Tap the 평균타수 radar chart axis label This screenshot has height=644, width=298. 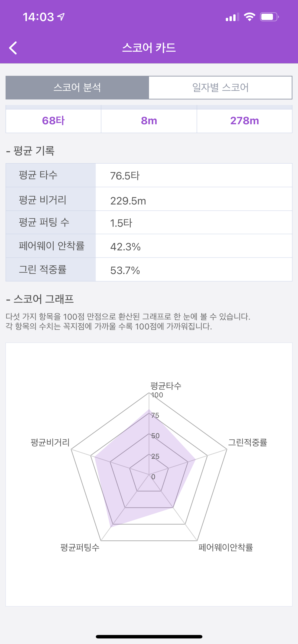tap(166, 386)
